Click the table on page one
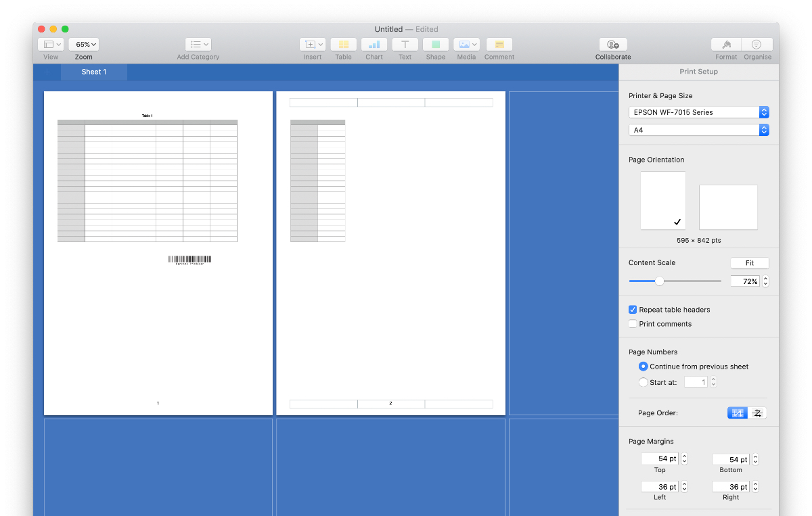Image resolution: width=812 pixels, height=516 pixels. (148, 181)
